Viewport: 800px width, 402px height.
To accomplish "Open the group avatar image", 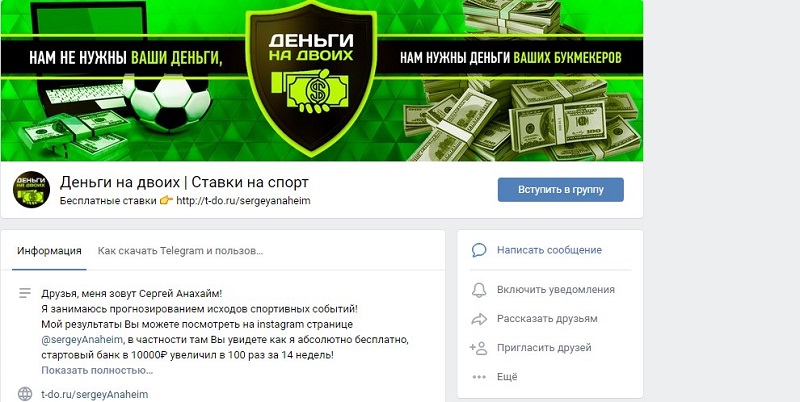I will 31,189.
